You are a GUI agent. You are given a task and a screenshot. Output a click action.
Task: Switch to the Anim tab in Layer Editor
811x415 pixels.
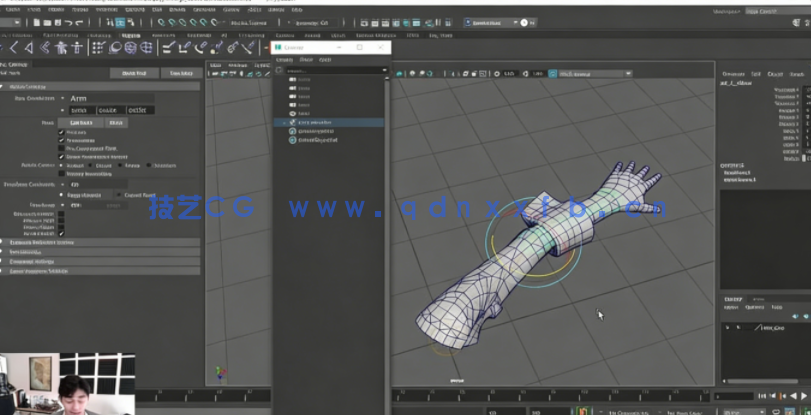(758, 298)
